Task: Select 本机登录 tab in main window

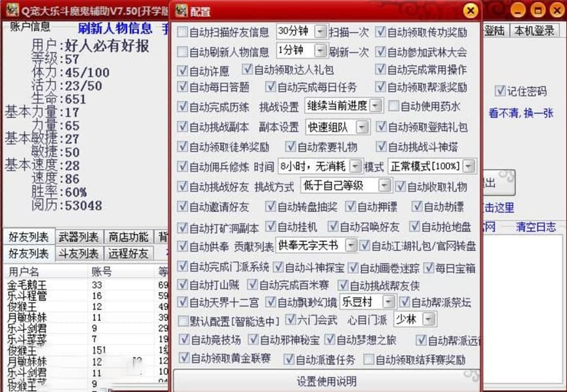Action: pyautogui.click(x=534, y=31)
